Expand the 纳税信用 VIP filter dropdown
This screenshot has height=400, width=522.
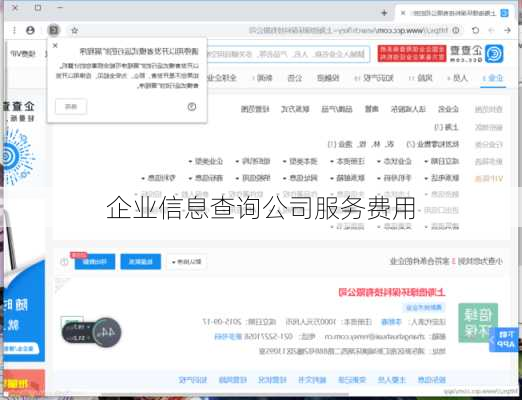pyautogui.click(x=253, y=178)
